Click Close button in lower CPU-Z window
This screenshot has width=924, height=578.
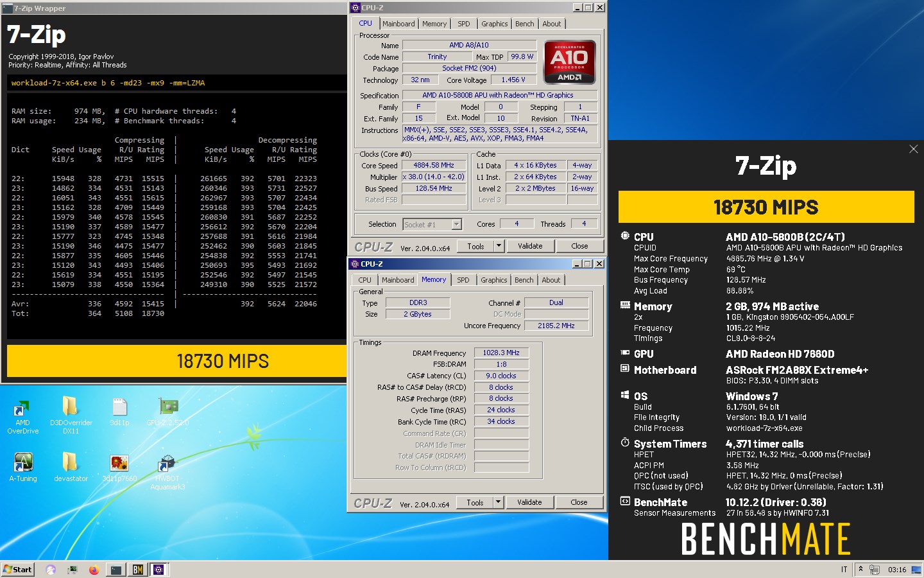coord(579,502)
